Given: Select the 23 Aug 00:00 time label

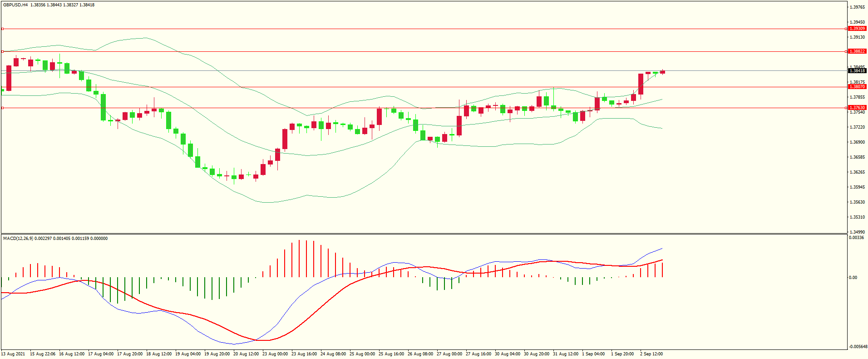Looking at the screenshot, I should pyautogui.click(x=275, y=354).
